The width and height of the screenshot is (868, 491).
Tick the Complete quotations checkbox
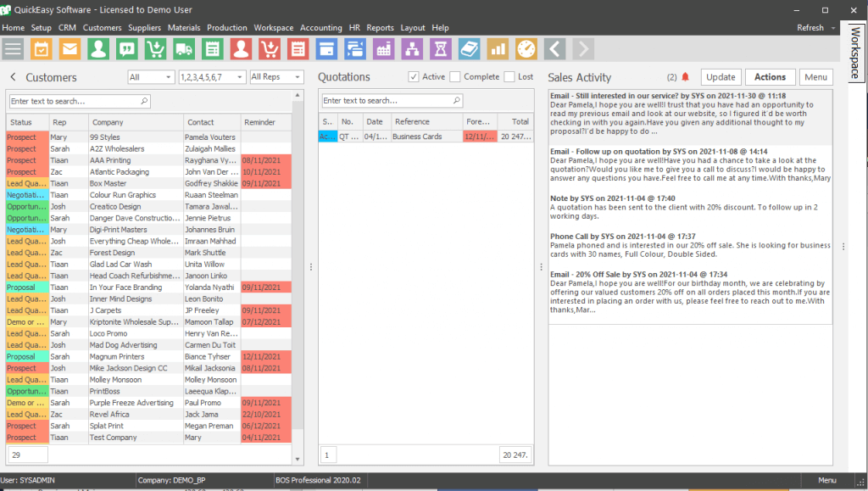(455, 77)
